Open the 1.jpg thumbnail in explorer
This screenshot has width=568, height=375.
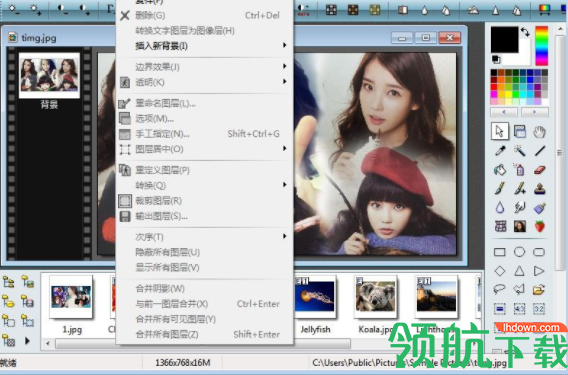[71, 297]
